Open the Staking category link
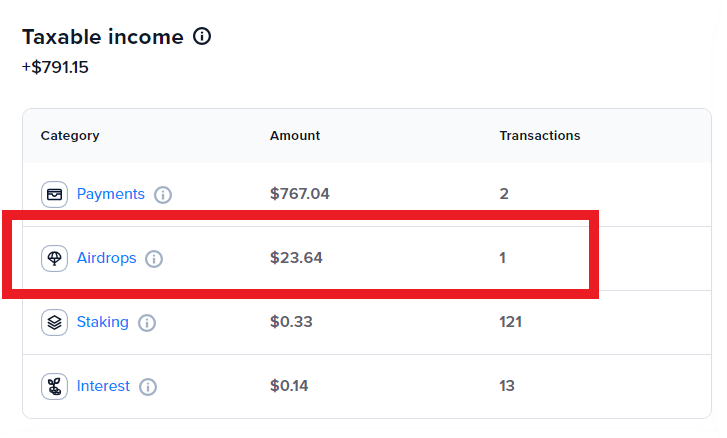This screenshot has height=438, width=727. (x=102, y=322)
